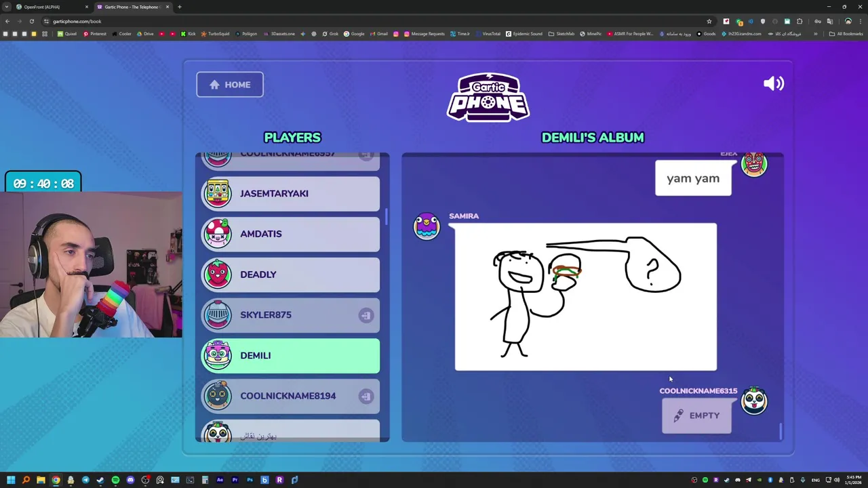
Task: Open Windows taskbar search
Action: pos(26,480)
